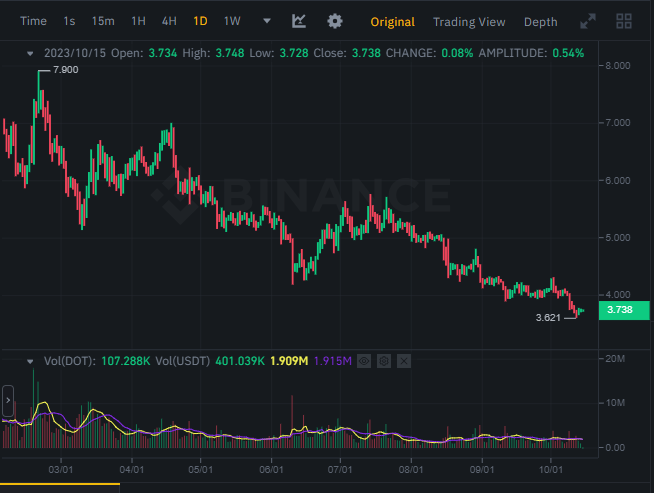Select the 4H interval
The height and width of the screenshot is (493, 654).
(169, 21)
